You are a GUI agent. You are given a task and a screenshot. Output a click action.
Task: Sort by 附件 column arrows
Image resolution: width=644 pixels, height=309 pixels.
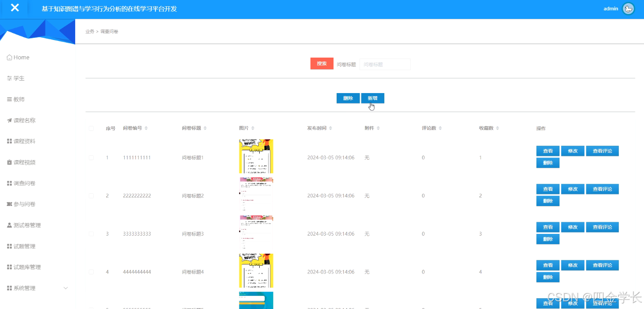click(378, 129)
